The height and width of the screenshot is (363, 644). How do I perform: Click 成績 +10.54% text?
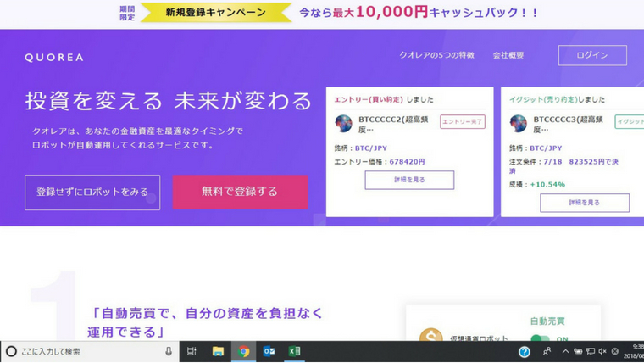(536, 185)
